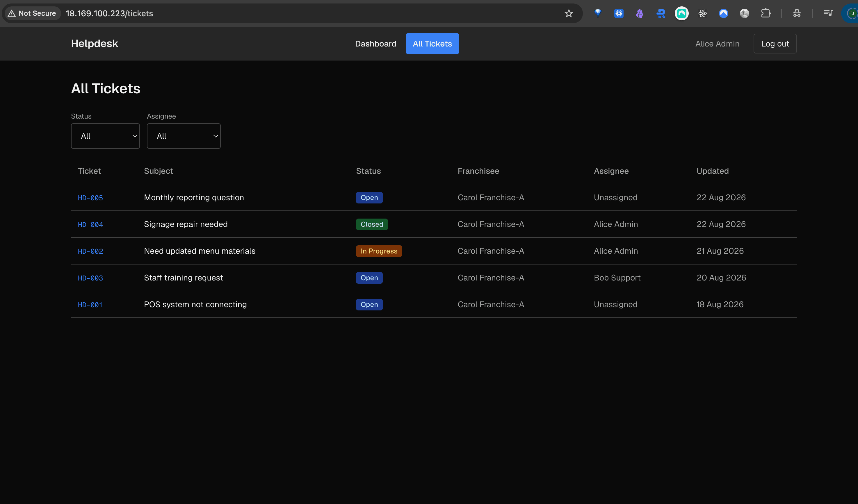Image resolution: width=858 pixels, height=504 pixels.
Task: Click Alice Admin assignee on HD-004 row
Action: [616, 224]
